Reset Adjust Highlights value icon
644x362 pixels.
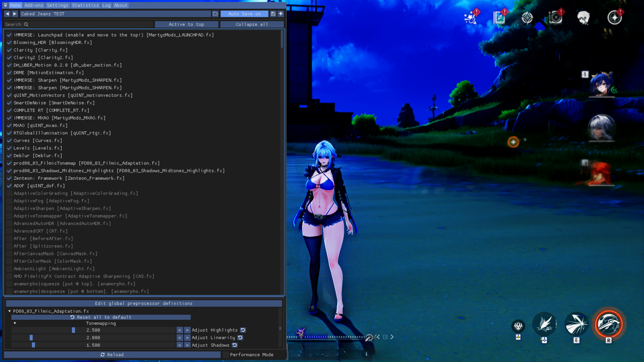[x=243, y=330]
